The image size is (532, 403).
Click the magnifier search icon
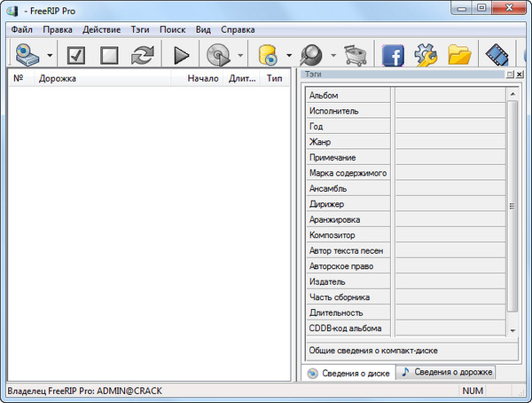[313, 55]
